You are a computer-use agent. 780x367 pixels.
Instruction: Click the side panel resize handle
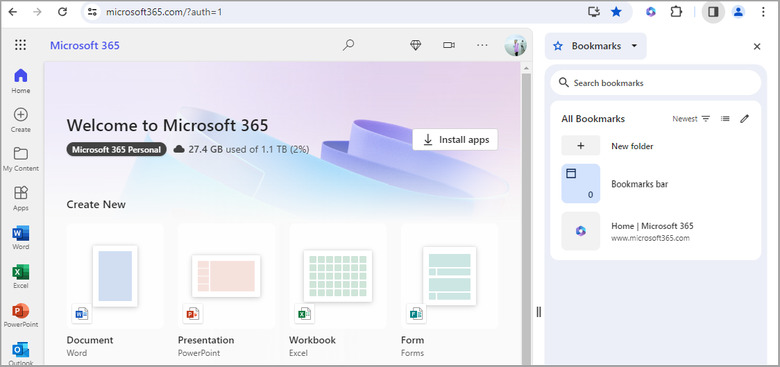pos(539,312)
